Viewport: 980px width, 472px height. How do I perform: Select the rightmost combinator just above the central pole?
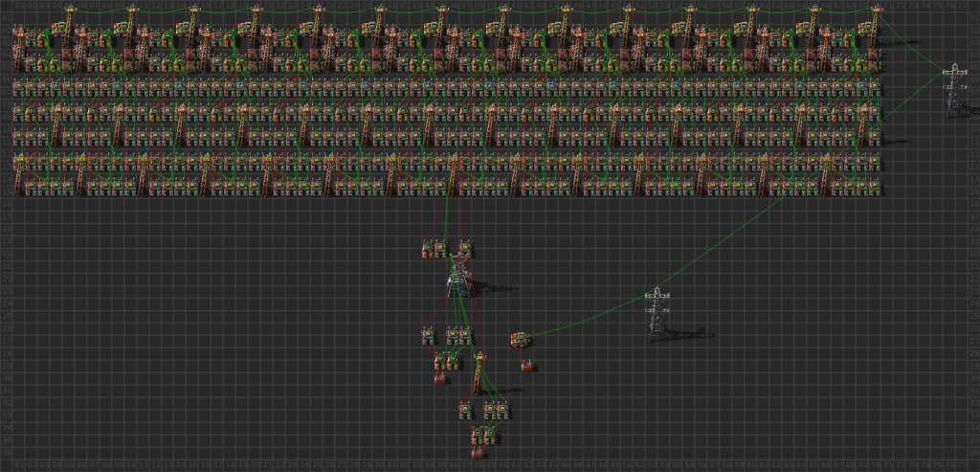[x=464, y=250]
